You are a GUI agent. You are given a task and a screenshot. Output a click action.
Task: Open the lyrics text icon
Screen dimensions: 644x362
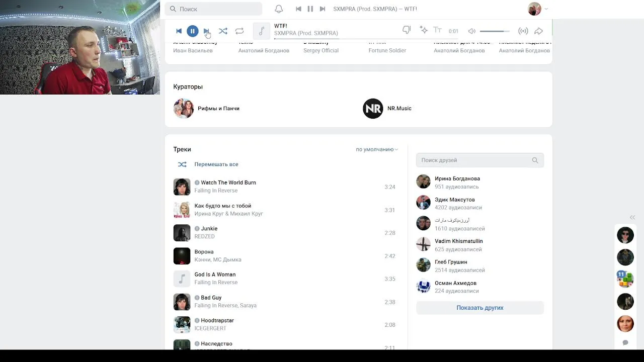click(x=437, y=30)
